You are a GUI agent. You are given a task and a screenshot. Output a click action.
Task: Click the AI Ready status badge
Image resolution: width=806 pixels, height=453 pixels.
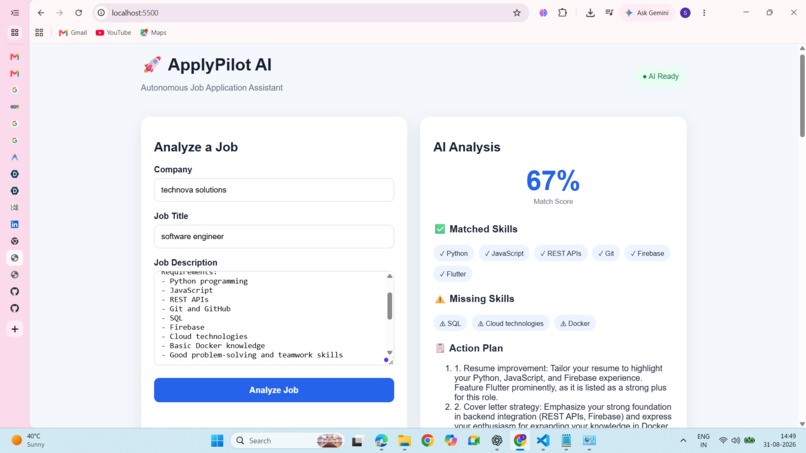point(661,76)
